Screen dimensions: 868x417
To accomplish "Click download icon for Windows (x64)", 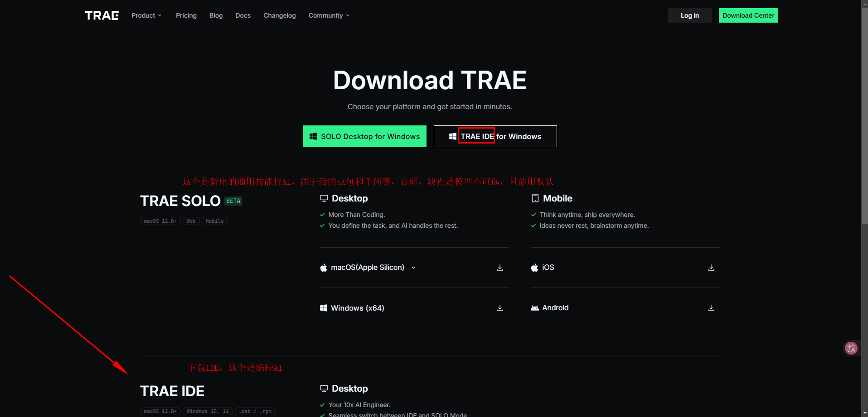I will coord(500,308).
